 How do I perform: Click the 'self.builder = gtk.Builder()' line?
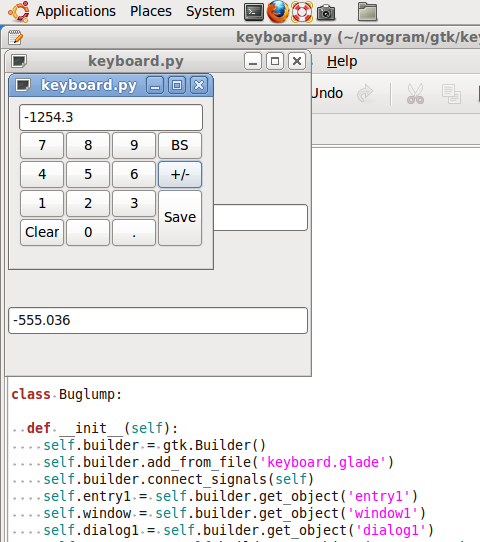point(154,445)
